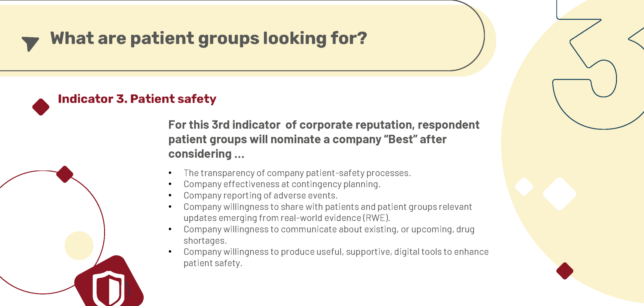Click the 'drug shortages' bullet text
Viewport: 644px width, 306px height.
(x=329, y=235)
